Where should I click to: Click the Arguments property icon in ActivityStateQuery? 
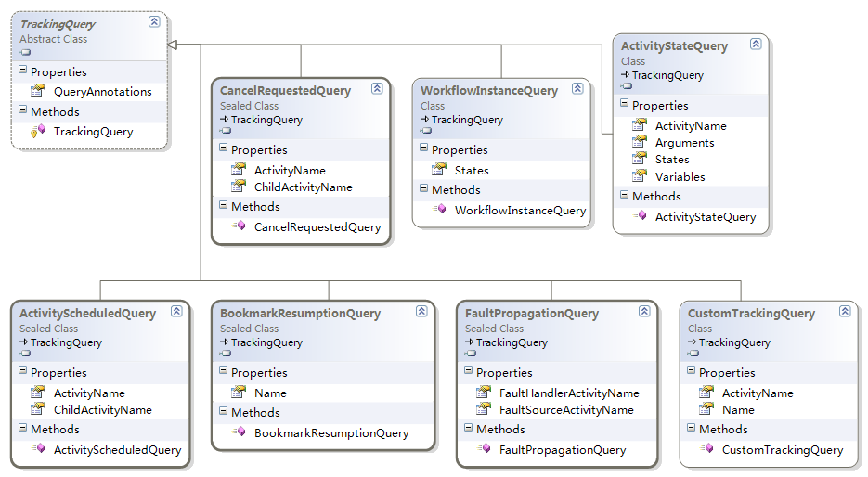click(x=640, y=142)
